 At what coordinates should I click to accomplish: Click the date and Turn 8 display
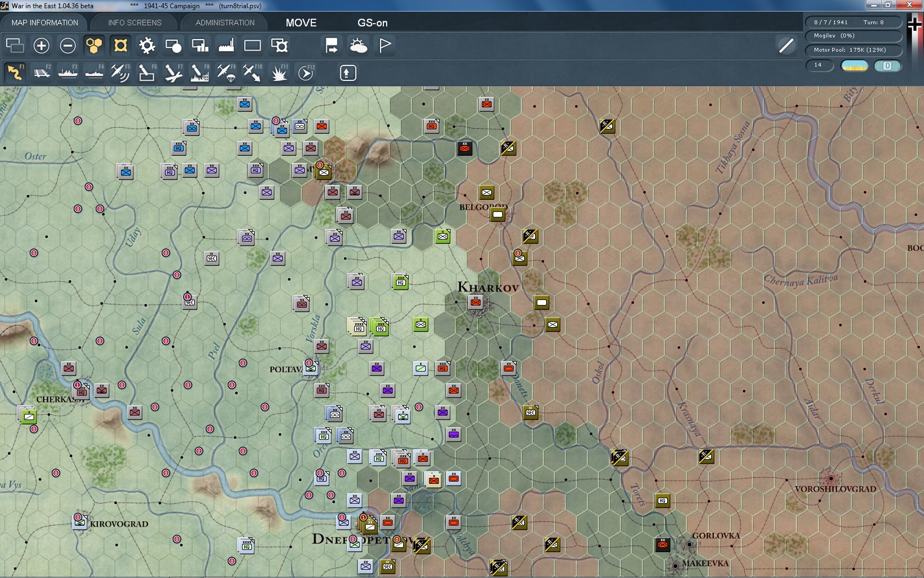(854, 22)
